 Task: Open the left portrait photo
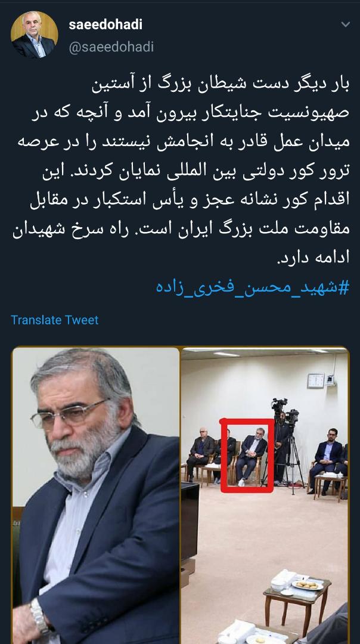(95, 496)
